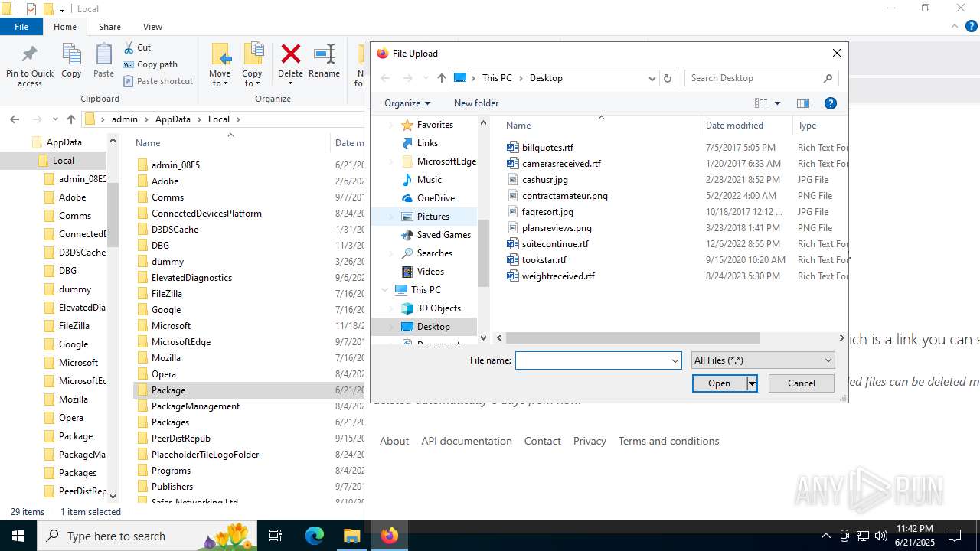
Task: Open the address bar path dropdown
Action: point(652,78)
